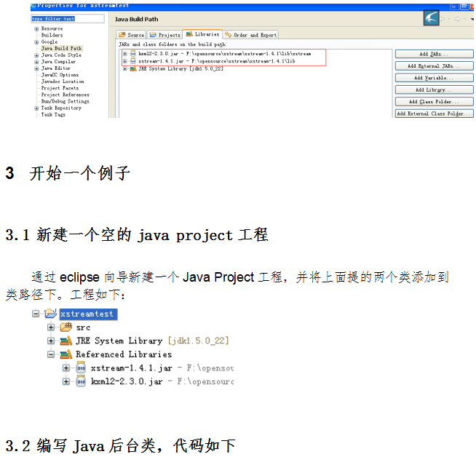Screen dimensions: 476x457
Task: Collapse the Referenced Libraries node
Action: point(51,354)
